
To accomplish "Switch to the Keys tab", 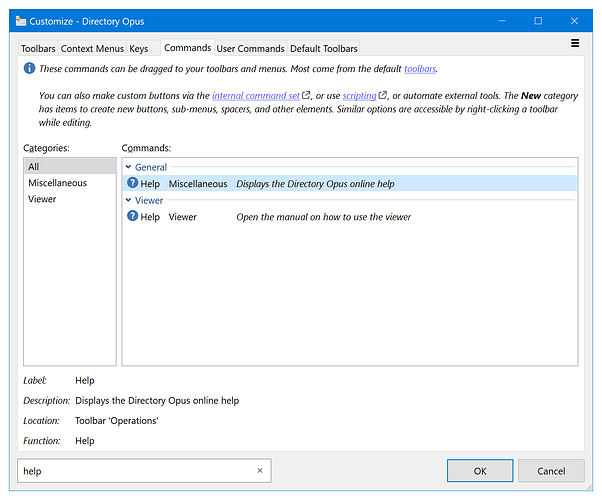I will [139, 48].
